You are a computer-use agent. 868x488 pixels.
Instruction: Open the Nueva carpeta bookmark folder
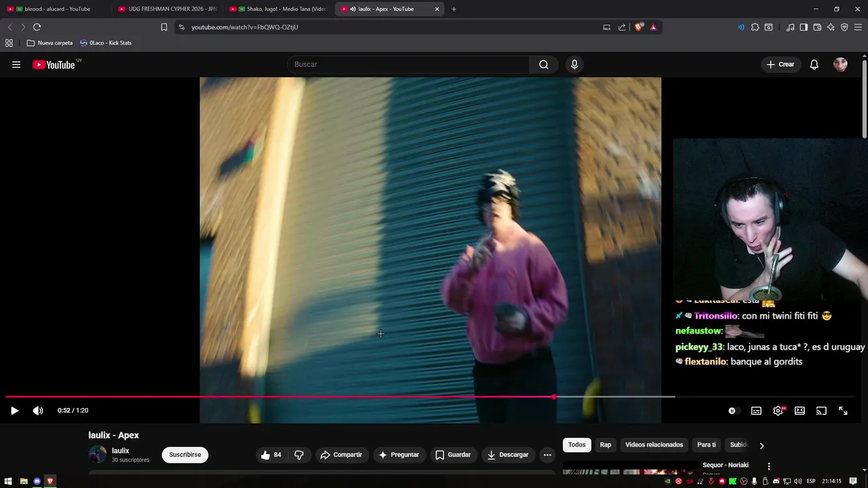coord(50,43)
